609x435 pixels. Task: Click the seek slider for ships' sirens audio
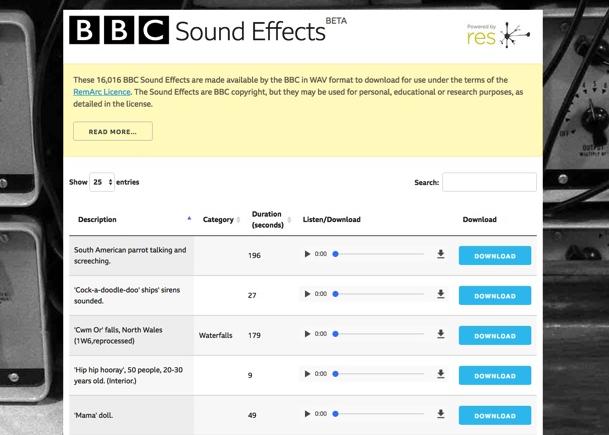[x=378, y=294]
